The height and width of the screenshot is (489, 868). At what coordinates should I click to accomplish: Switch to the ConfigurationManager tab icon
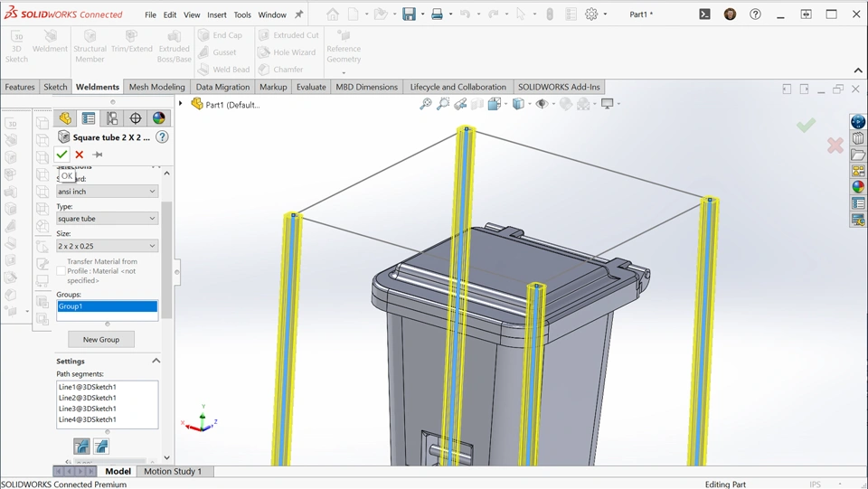[x=112, y=118]
